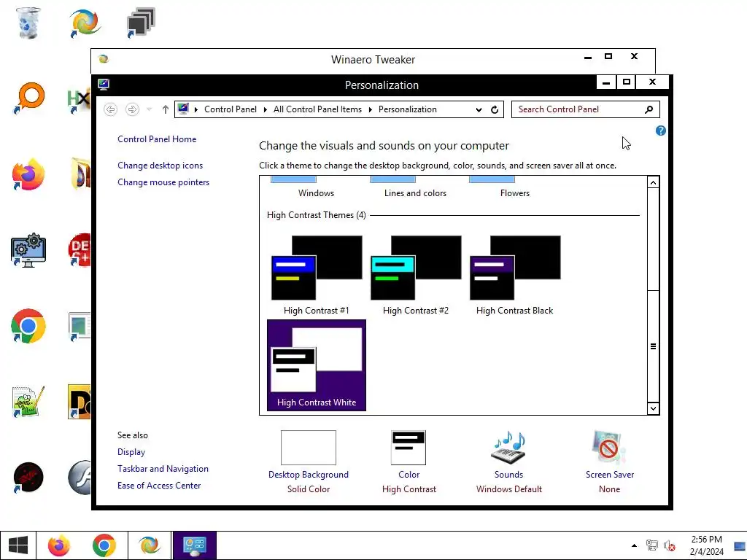747x560 pixels.
Task: Click the Back navigation arrow
Action: coord(111,109)
